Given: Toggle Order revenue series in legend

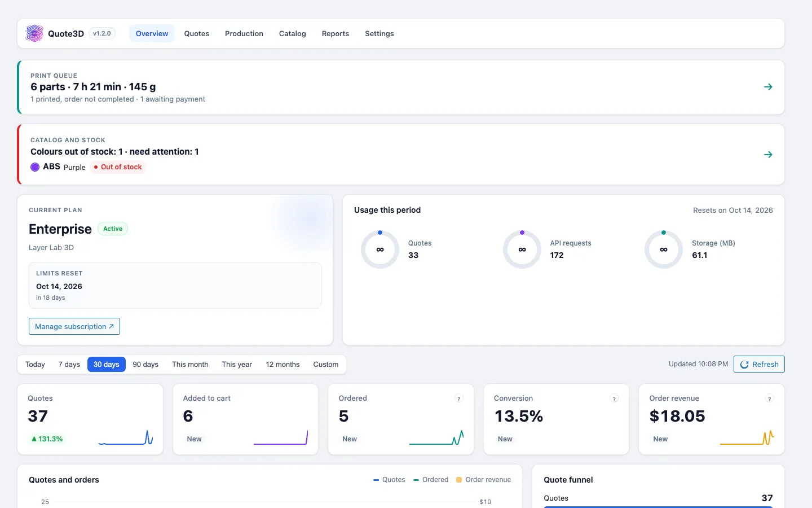Looking at the screenshot, I should tap(484, 480).
